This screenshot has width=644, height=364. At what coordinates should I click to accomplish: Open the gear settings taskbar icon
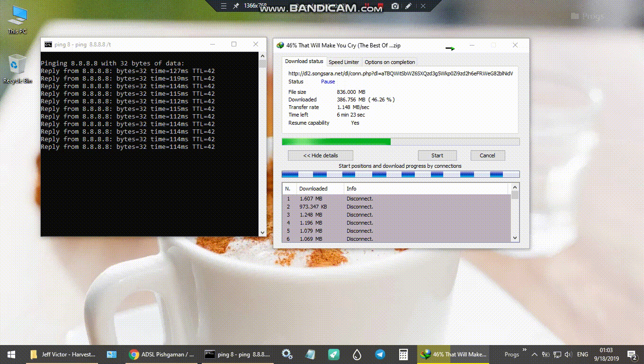point(286,354)
